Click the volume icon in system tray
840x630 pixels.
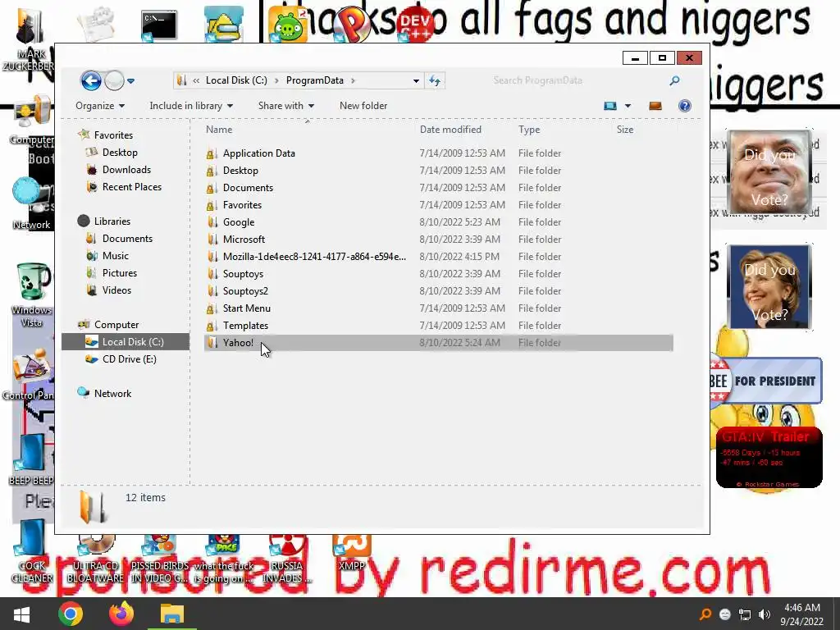[765, 614]
